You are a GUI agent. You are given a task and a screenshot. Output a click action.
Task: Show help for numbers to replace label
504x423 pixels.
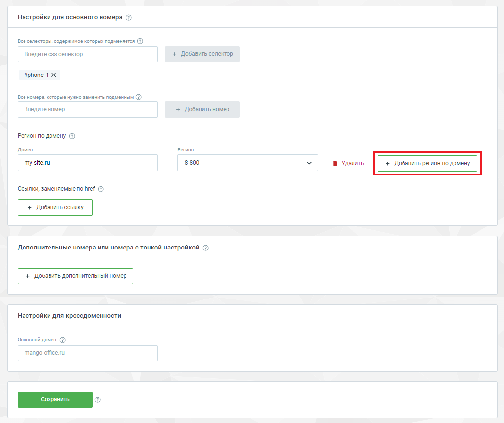pos(139,97)
